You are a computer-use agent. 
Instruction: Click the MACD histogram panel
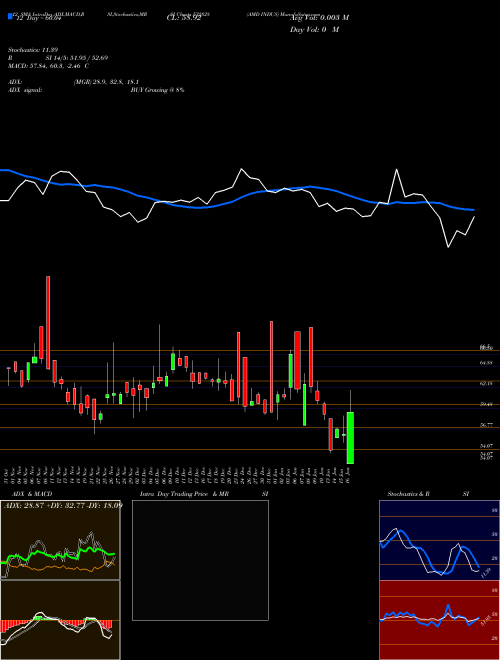point(60,620)
